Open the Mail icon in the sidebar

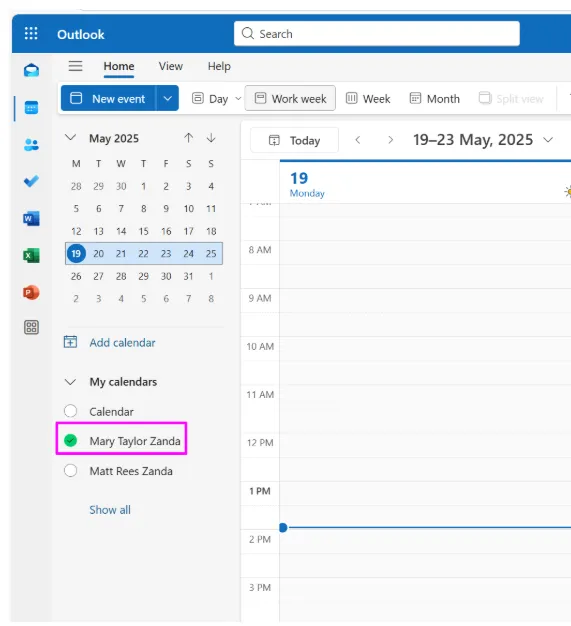click(31, 70)
